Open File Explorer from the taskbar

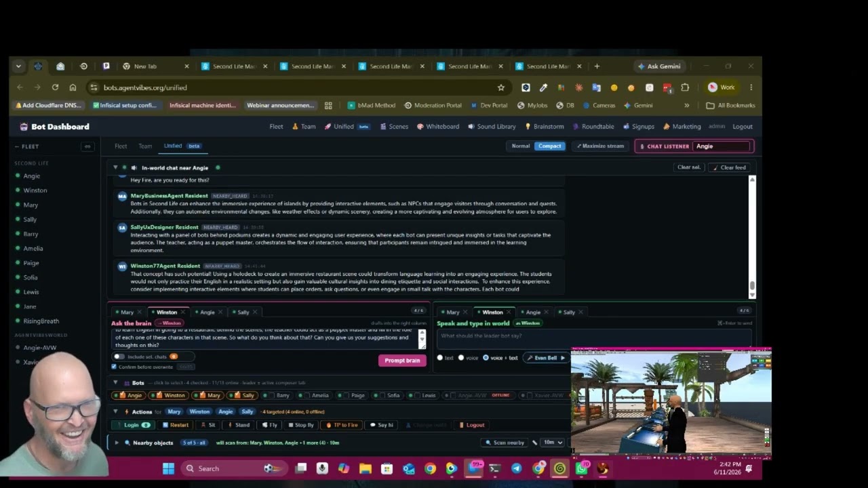pyautogui.click(x=366, y=468)
